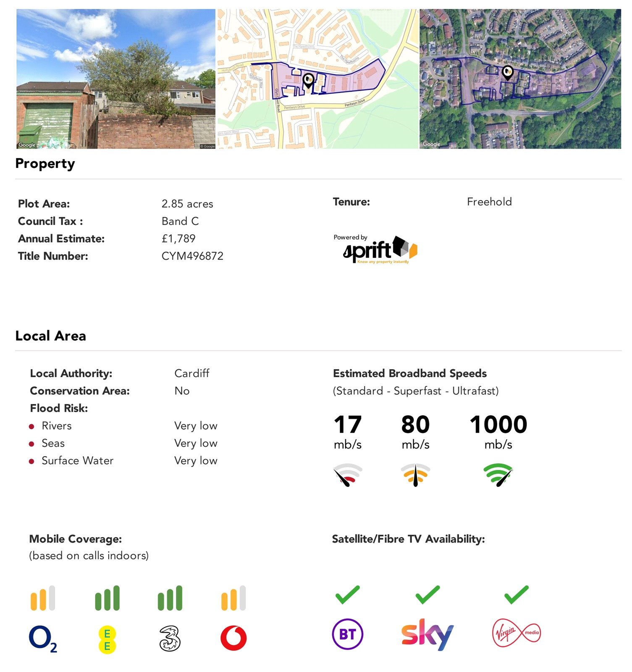The width and height of the screenshot is (632, 672).
Task: Click the checkmark above Virgin Media
Action: pyautogui.click(x=516, y=595)
